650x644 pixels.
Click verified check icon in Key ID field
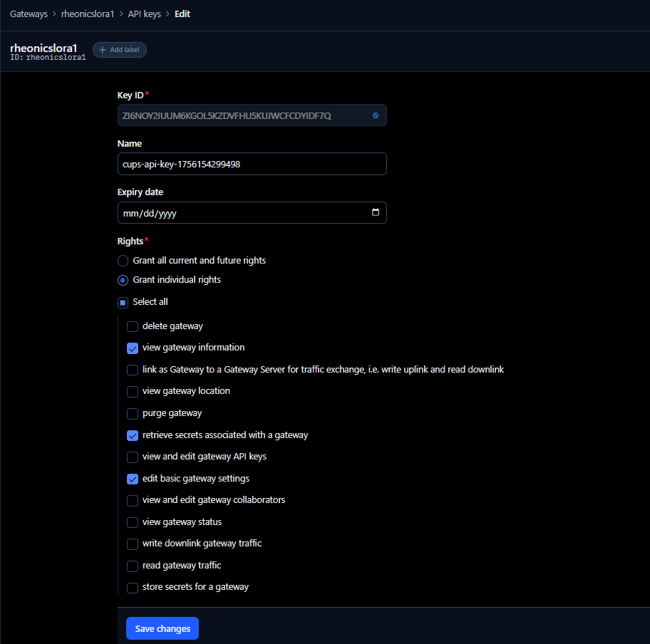click(376, 115)
